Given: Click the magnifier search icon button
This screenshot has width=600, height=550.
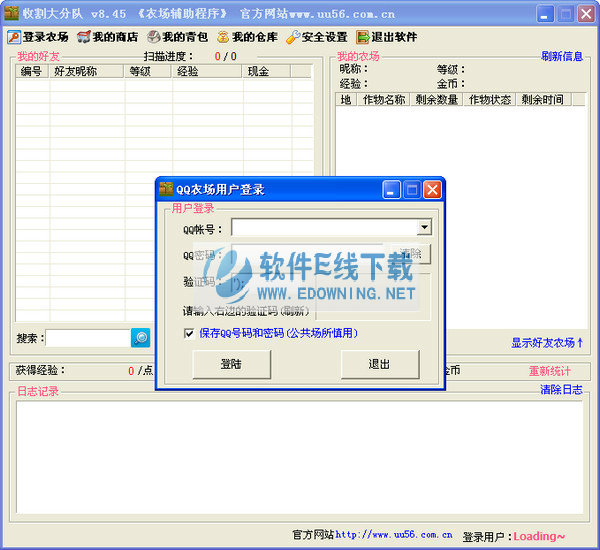Looking at the screenshot, I should [x=140, y=338].
